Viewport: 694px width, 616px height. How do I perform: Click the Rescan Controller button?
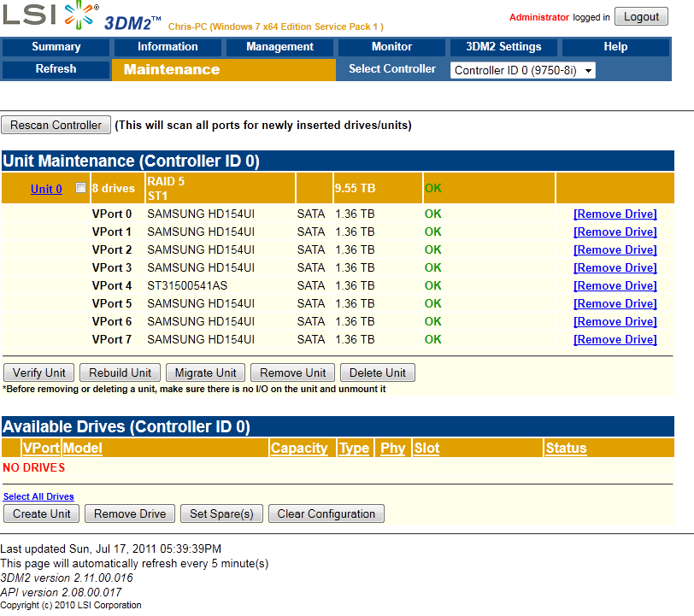pos(56,126)
